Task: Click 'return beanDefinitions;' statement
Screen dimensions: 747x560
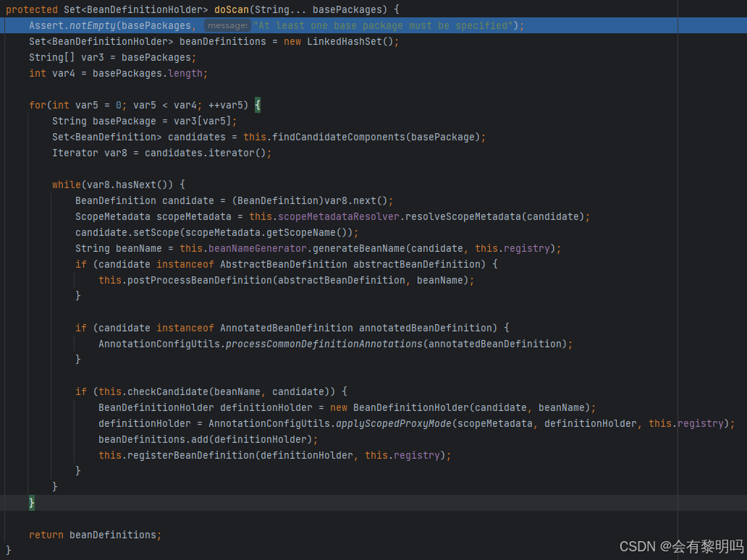Action: click(x=96, y=535)
